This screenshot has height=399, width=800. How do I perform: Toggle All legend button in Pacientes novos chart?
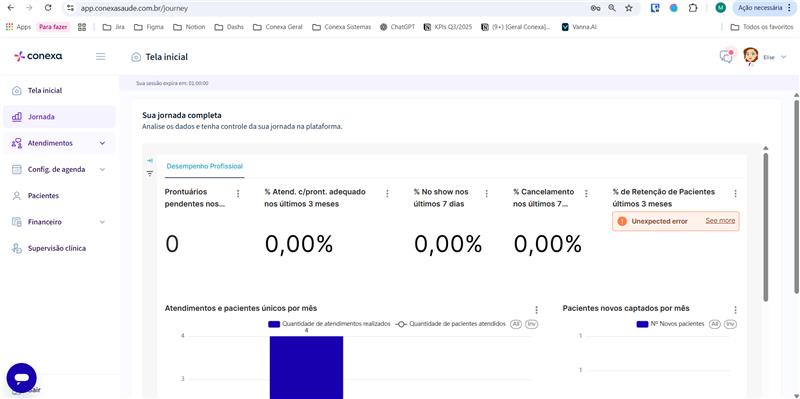[x=715, y=324]
